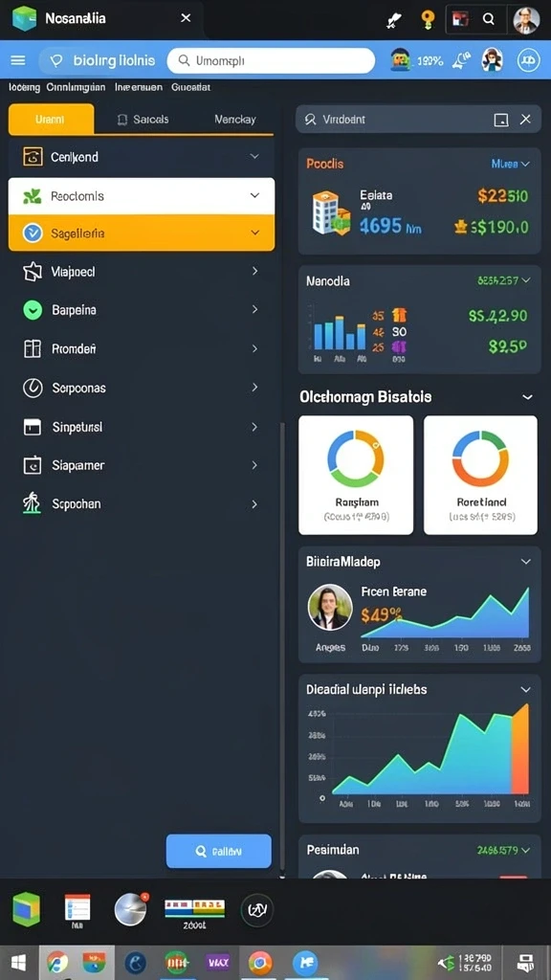Image resolution: width=551 pixels, height=980 pixels.
Task: Expand the Reoclomls row chevron
Action: pos(254,195)
